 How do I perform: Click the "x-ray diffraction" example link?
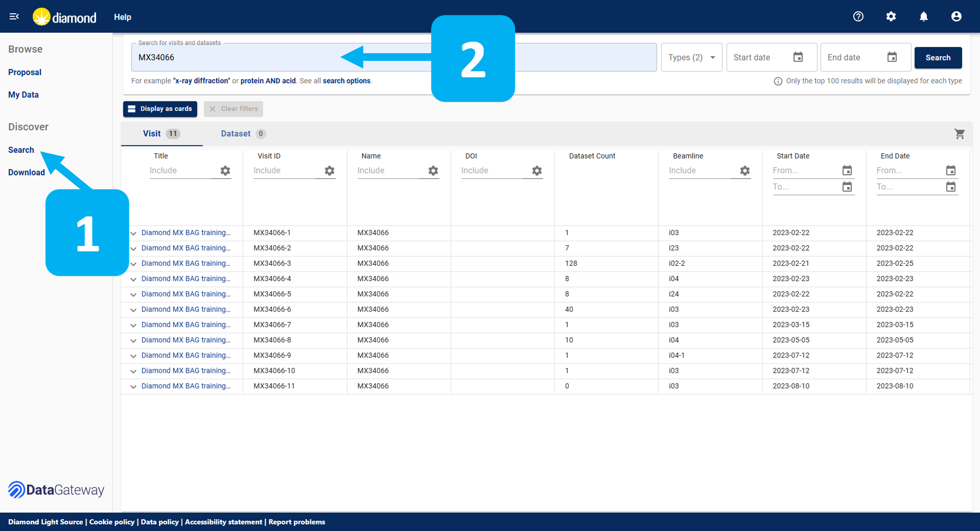201,81
